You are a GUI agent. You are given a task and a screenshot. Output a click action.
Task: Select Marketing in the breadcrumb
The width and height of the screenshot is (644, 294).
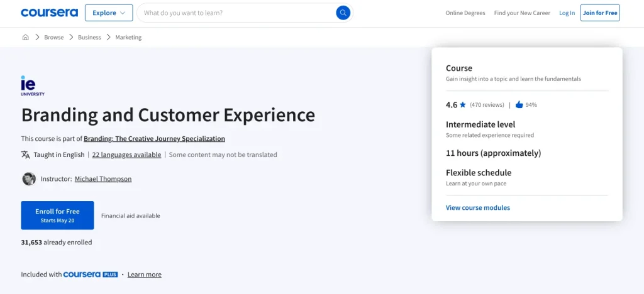(128, 37)
